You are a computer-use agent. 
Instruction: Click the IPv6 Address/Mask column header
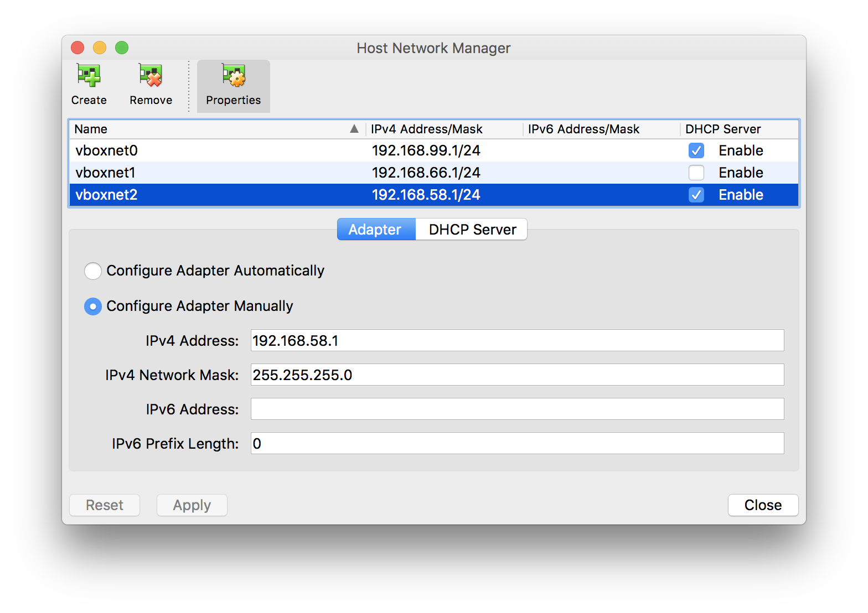click(x=602, y=129)
